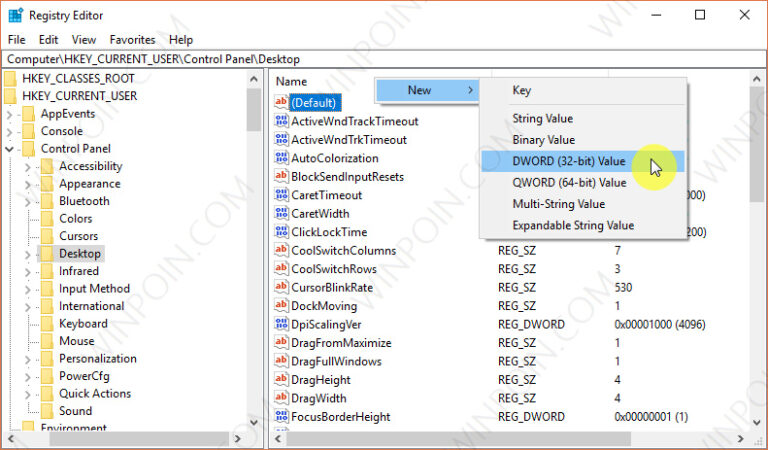
Task: Open the Edit menu
Action: coord(48,40)
